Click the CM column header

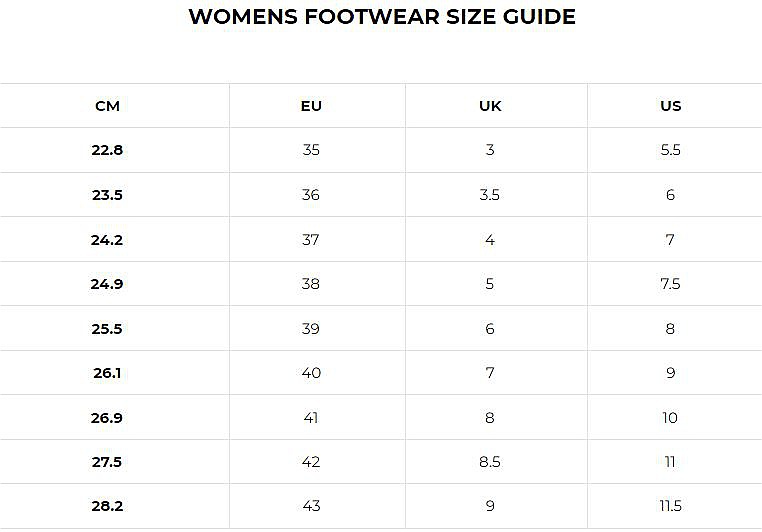[x=107, y=106]
